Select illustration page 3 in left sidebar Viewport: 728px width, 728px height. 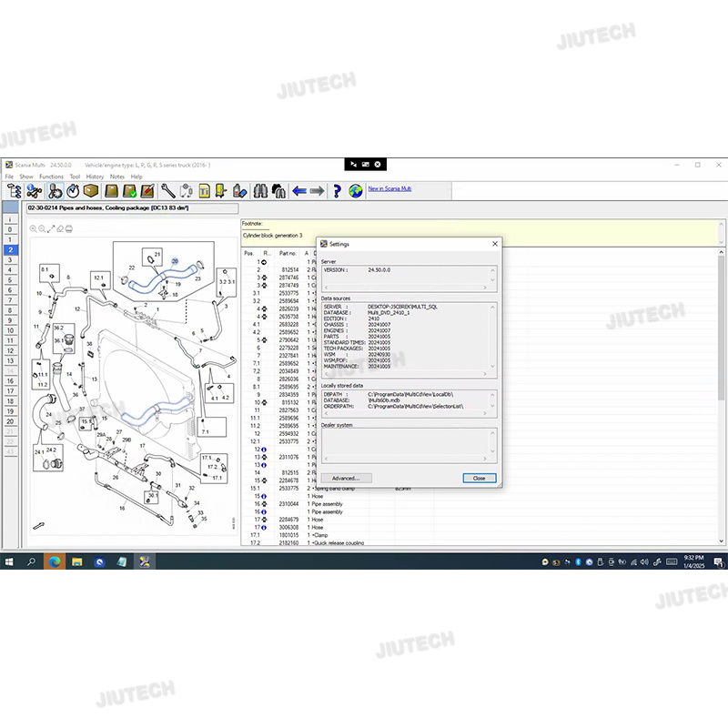tap(11, 260)
